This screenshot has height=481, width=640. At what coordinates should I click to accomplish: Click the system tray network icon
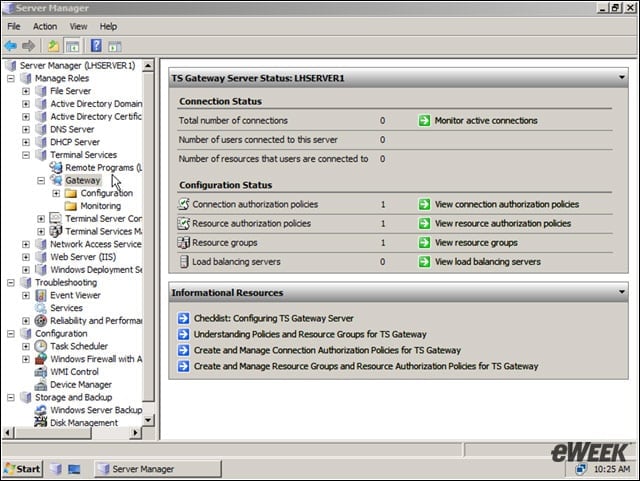click(x=580, y=469)
